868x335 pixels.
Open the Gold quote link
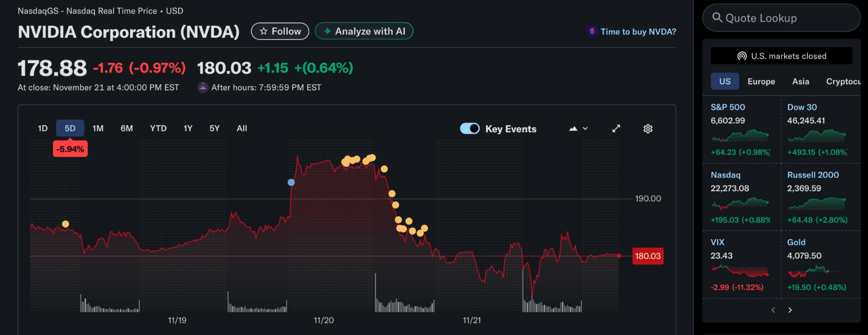coord(796,242)
